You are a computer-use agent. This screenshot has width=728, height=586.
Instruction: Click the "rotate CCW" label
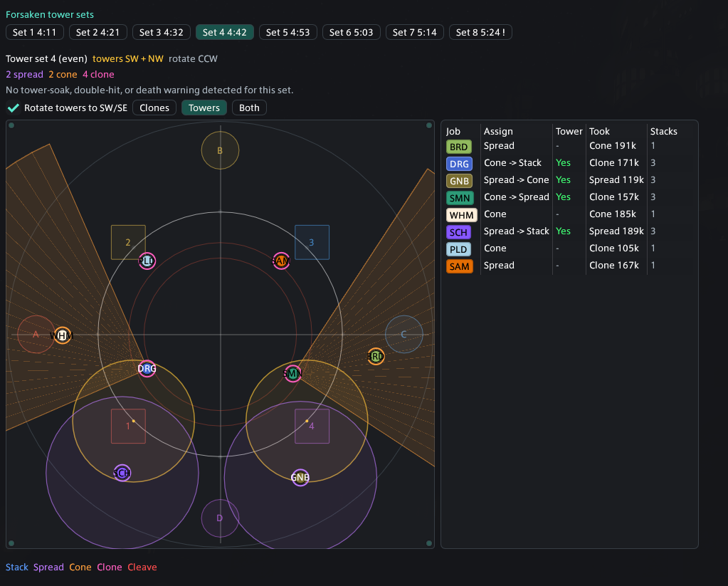coord(193,58)
